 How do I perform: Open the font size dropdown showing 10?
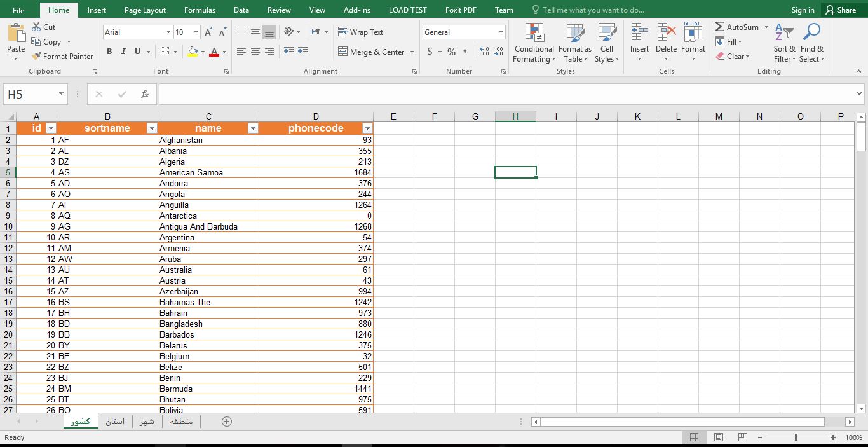click(x=196, y=32)
